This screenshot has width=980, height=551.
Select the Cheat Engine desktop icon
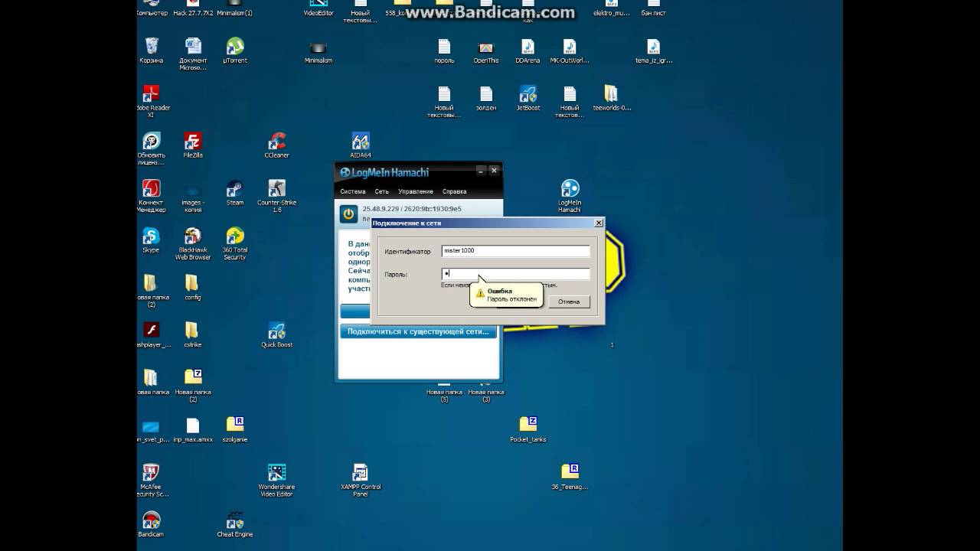tap(235, 524)
